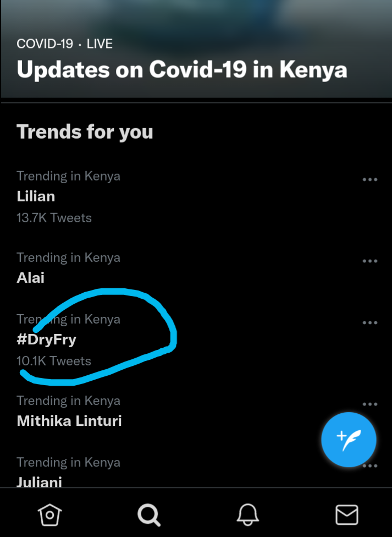Screen dimensions: 392x537
Task: Open Updates on Covid-19 in Kenya headline
Action: tap(182, 70)
